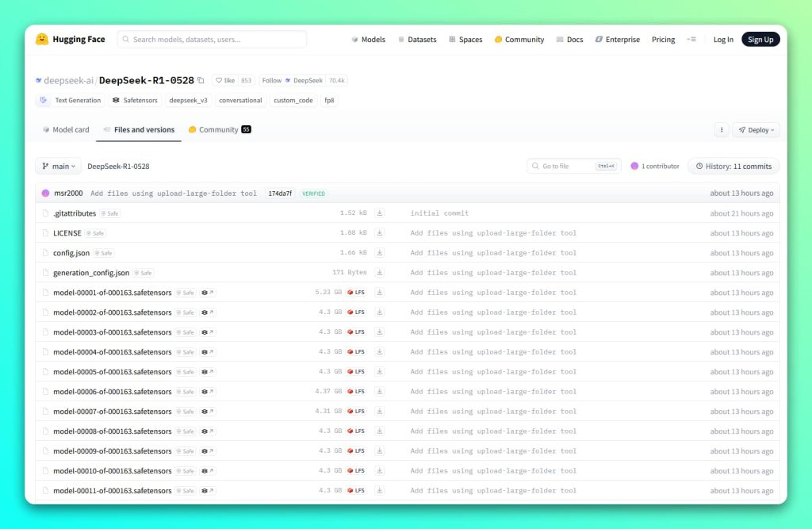This screenshot has width=812, height=529.
Task: Click Safe badge next to config.json
Action: 104,253
